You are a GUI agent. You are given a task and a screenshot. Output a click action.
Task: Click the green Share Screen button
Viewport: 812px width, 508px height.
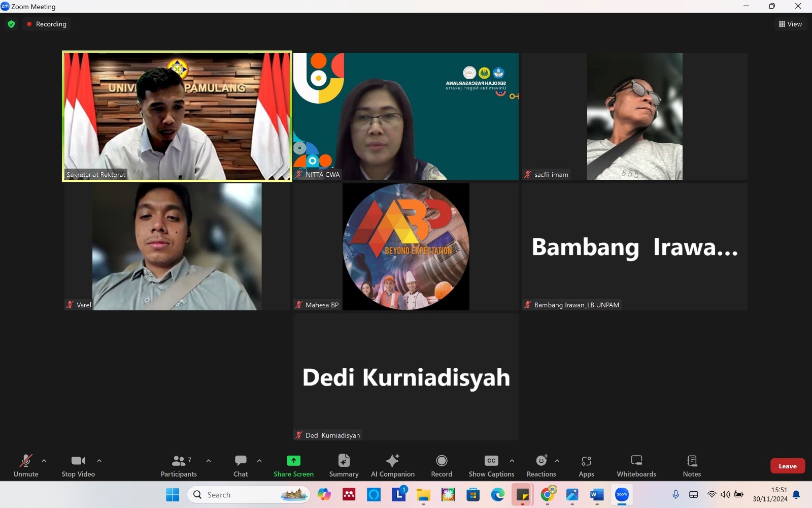click(x=293, y=466)
